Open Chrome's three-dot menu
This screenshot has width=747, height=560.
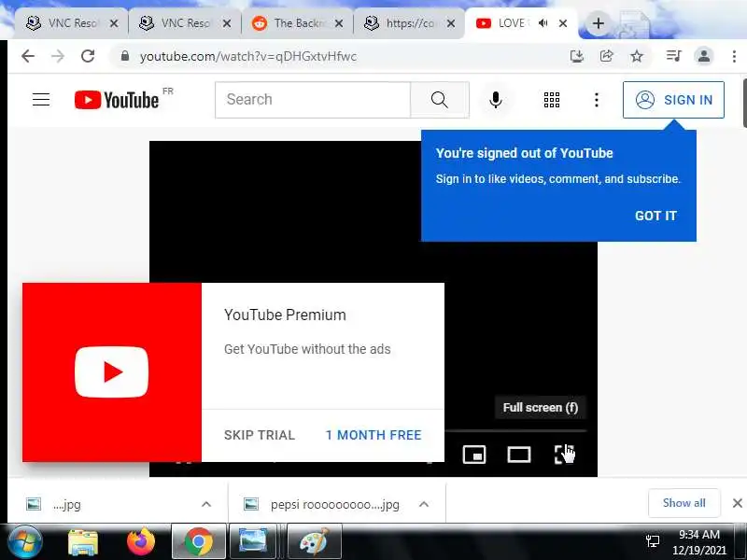734,56
